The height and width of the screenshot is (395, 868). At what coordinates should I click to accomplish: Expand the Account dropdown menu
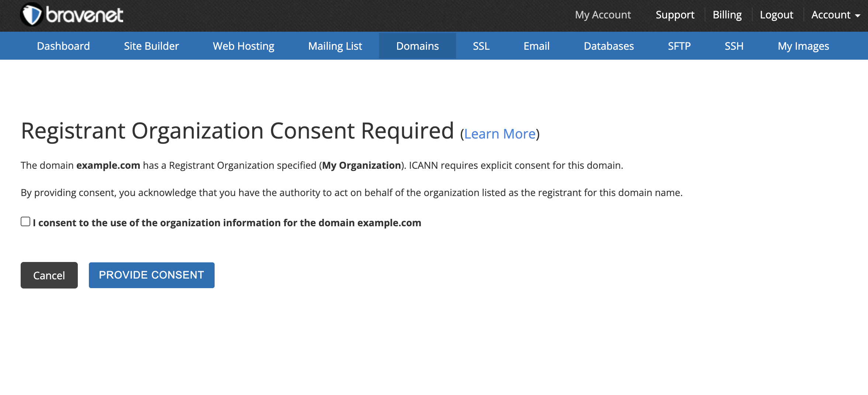coord(835,15)
